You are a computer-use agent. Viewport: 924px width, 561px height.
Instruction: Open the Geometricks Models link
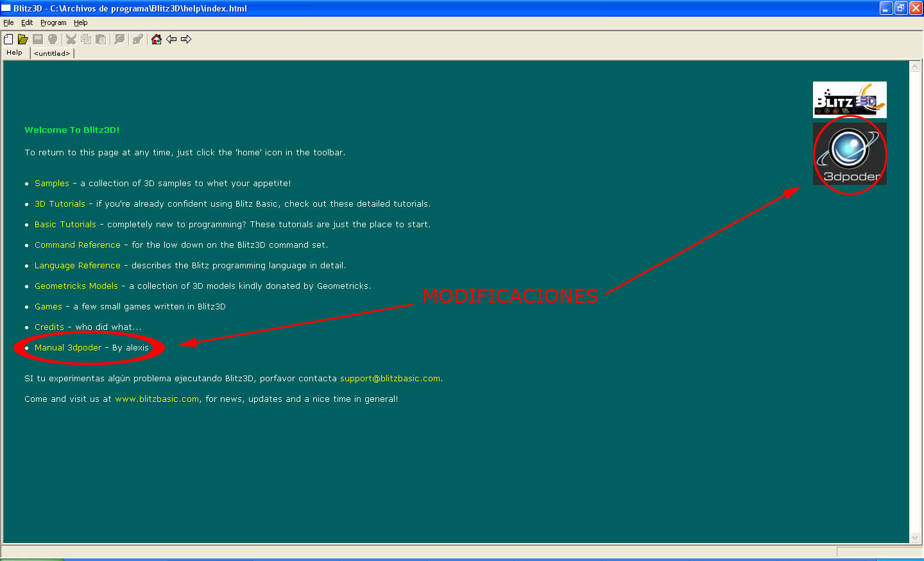(x=76, y=286)
